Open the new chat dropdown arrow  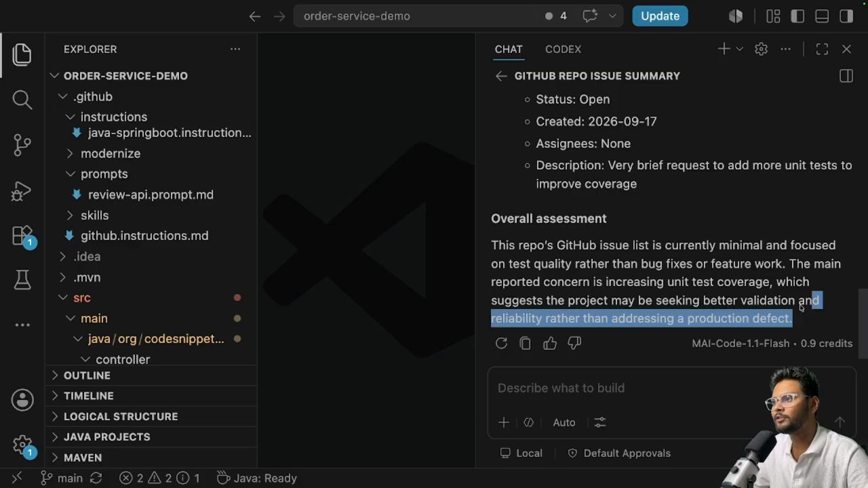pyautogui.click(x=740, y=49)
